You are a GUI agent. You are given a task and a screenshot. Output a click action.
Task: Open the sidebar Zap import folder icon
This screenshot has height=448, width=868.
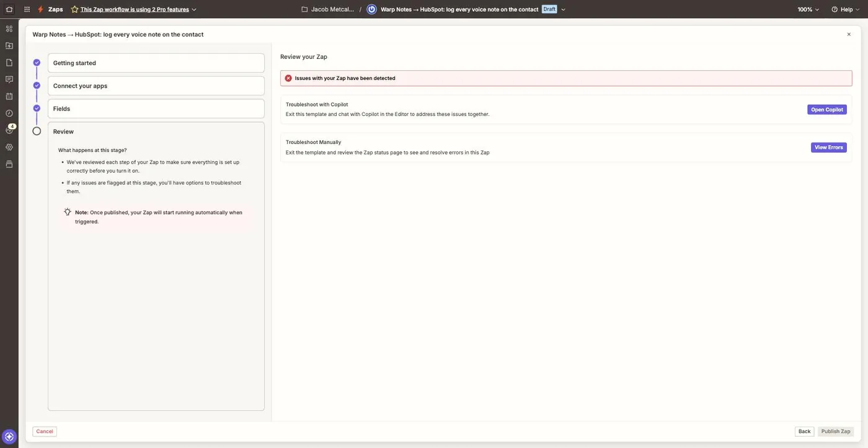coord(9,45)
